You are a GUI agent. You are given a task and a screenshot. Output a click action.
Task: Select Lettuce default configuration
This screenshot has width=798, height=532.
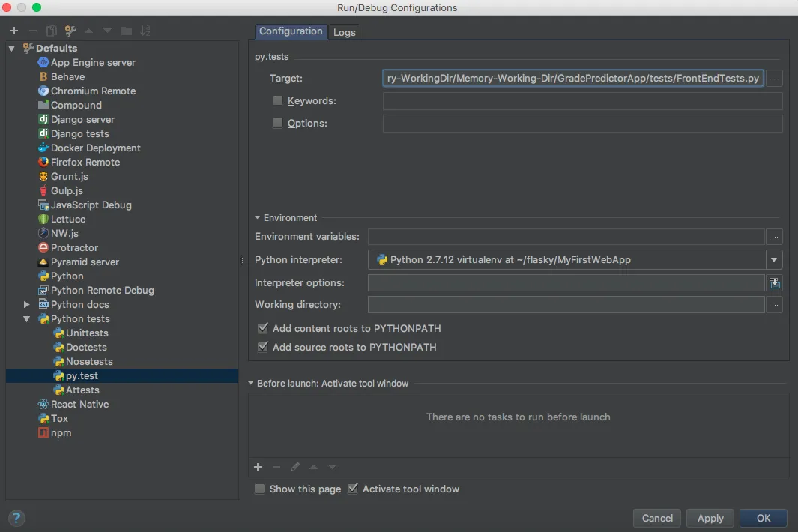pyautogui.click(x=67, y=220)
